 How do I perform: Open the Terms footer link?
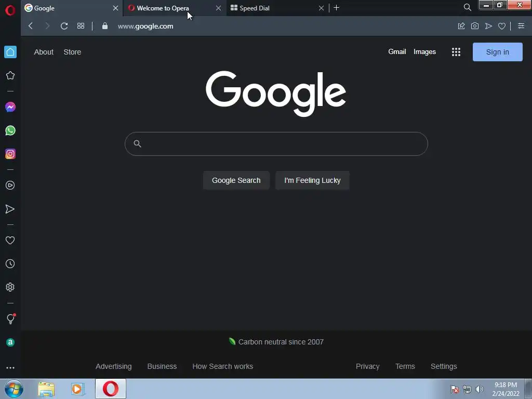click(x=405, y=366)
